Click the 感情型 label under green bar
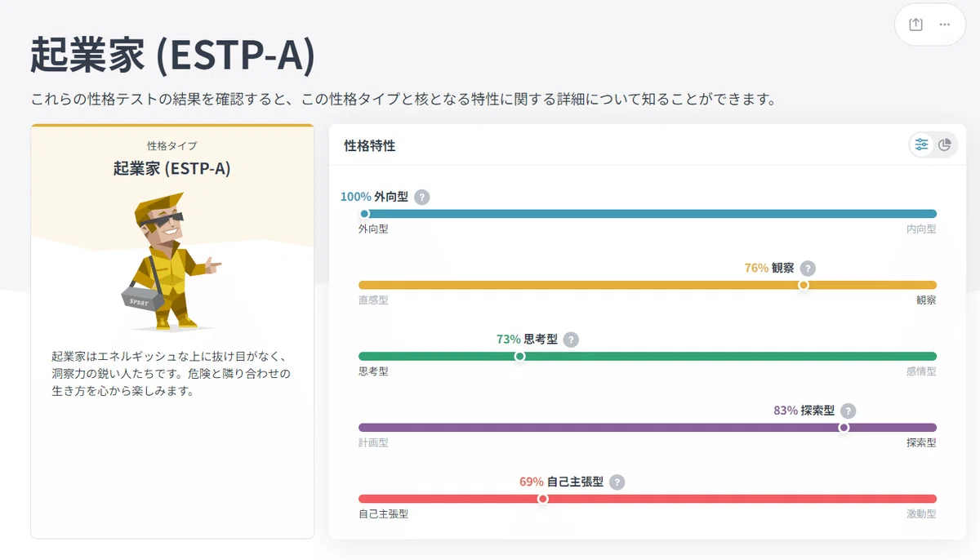This screenshot has width=980, height=560. [921, 371]
